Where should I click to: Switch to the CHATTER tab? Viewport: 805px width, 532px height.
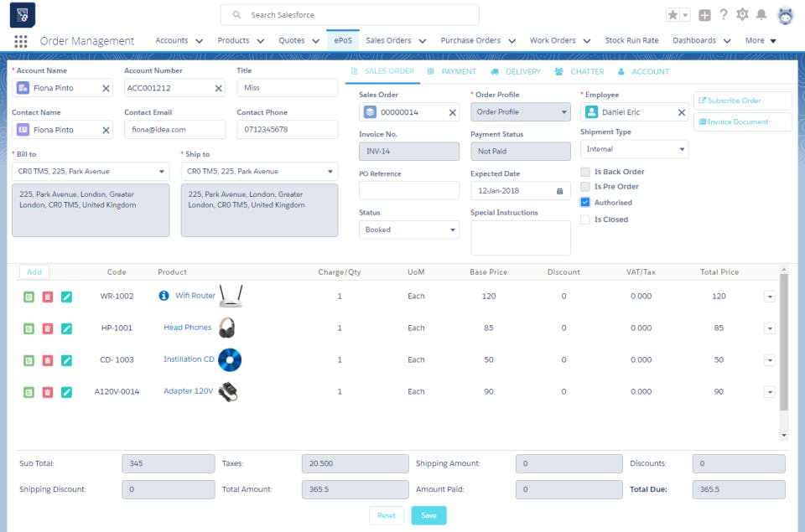coord(579,72)
